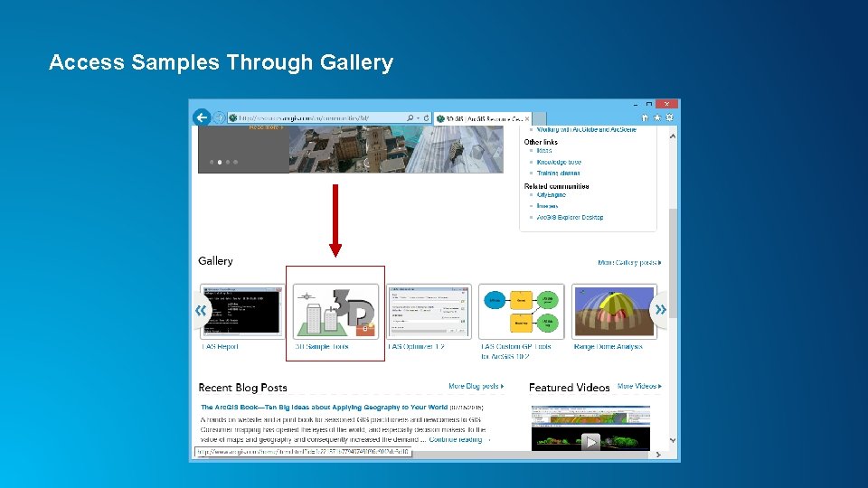This screenshot has height=488, width=868.
Task: Click the Read more link on banner
Action: point(266,127)
